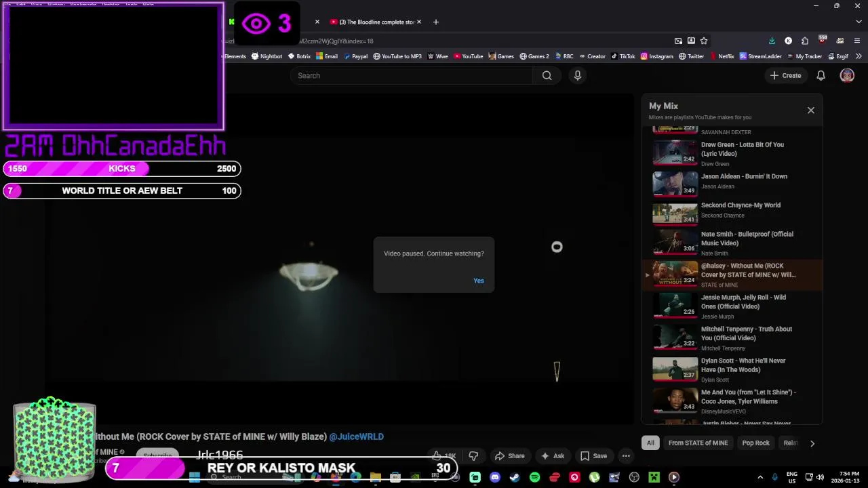Open Paypal bookmark
This screenshot has height=488, width=868.
pos(355,56)
